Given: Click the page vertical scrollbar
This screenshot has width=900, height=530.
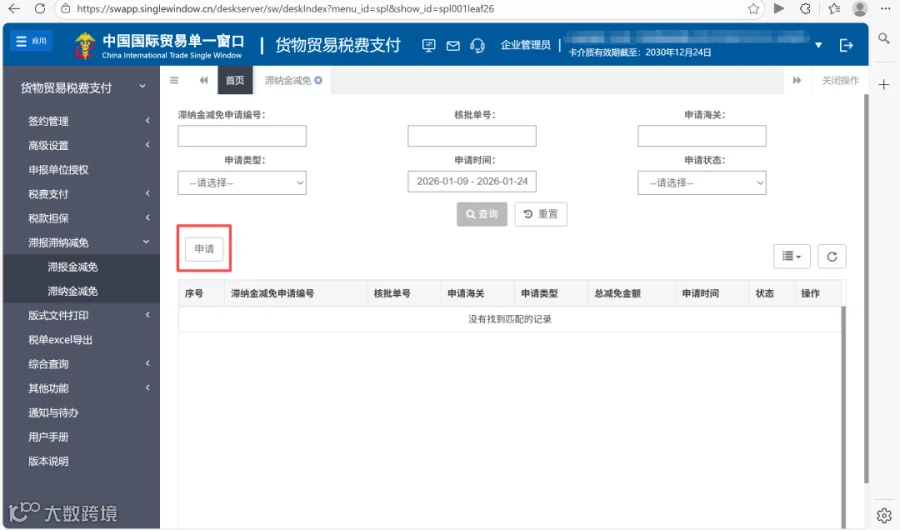Looking at the screenshot, I should (866, 289).
